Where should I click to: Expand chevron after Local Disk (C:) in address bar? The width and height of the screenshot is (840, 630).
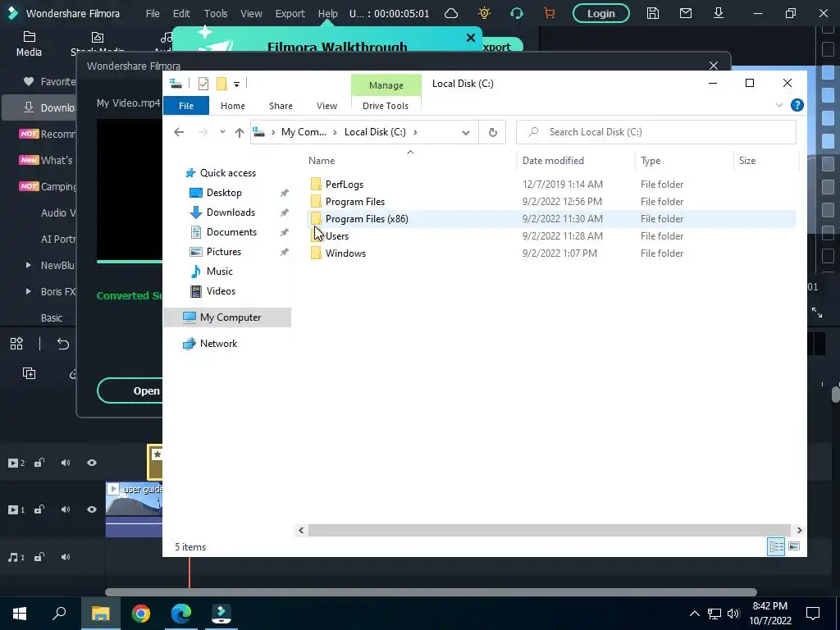click(415, 132)
